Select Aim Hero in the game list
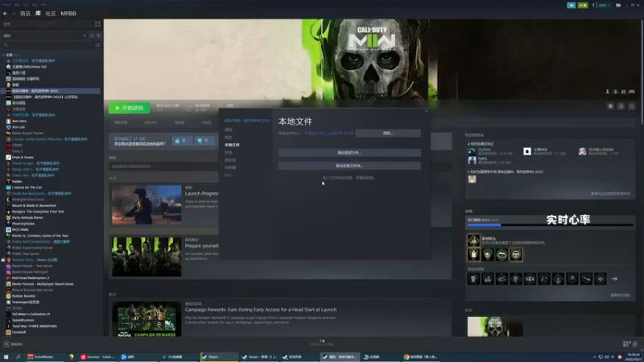 pyautogui.click(x=19, y=121)
